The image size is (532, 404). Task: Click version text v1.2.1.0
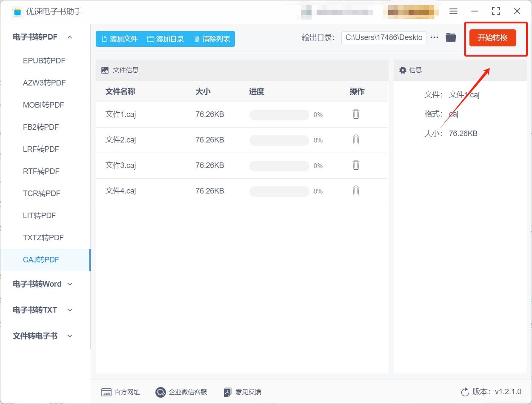508,392
